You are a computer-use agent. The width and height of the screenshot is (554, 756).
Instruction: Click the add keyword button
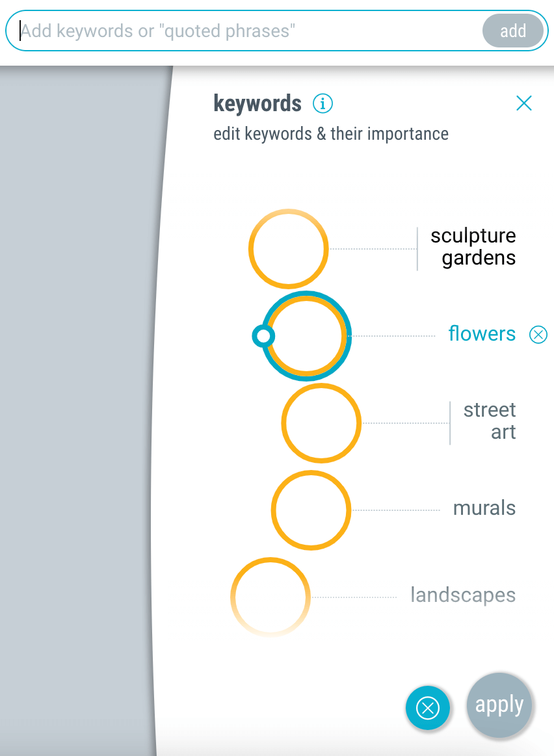(x=512, y=31)
